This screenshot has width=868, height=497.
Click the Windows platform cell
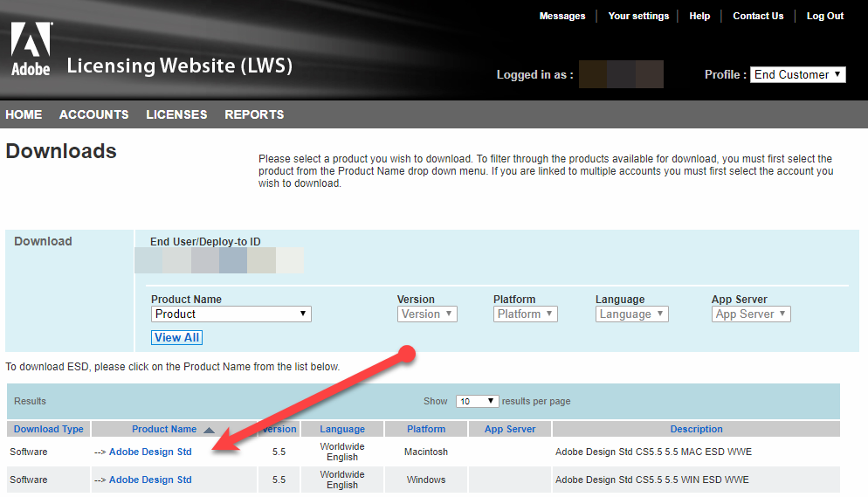click(425, 480)
